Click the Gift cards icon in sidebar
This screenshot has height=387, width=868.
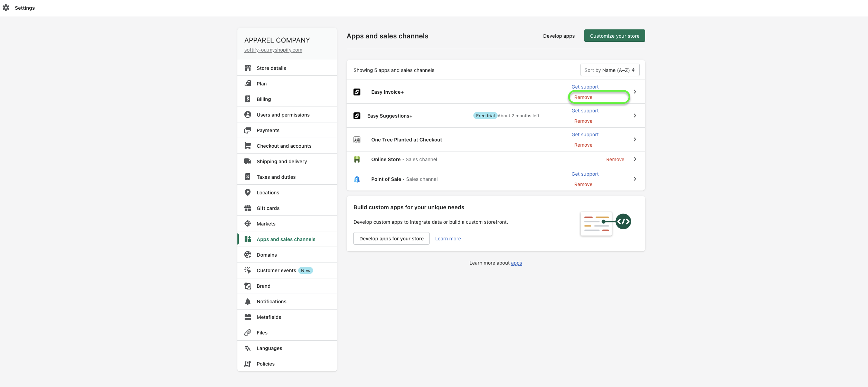(x=248, y=208)
